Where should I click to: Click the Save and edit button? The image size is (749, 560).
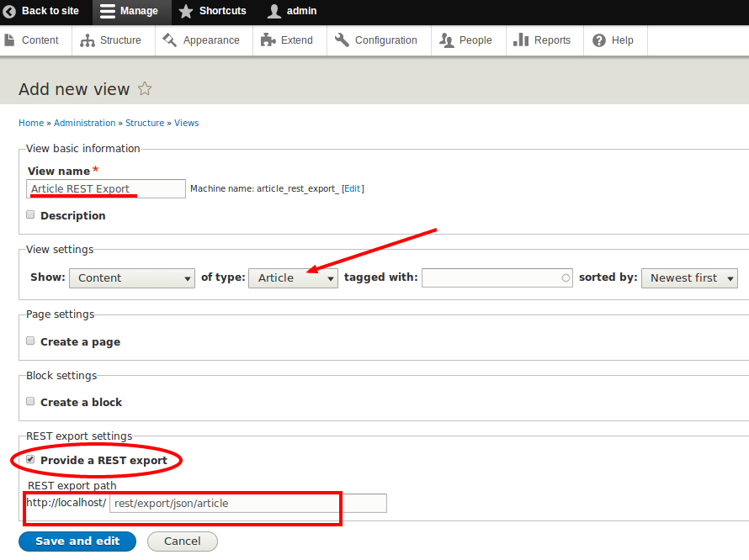pyautogui.click(x=77, y=542)
